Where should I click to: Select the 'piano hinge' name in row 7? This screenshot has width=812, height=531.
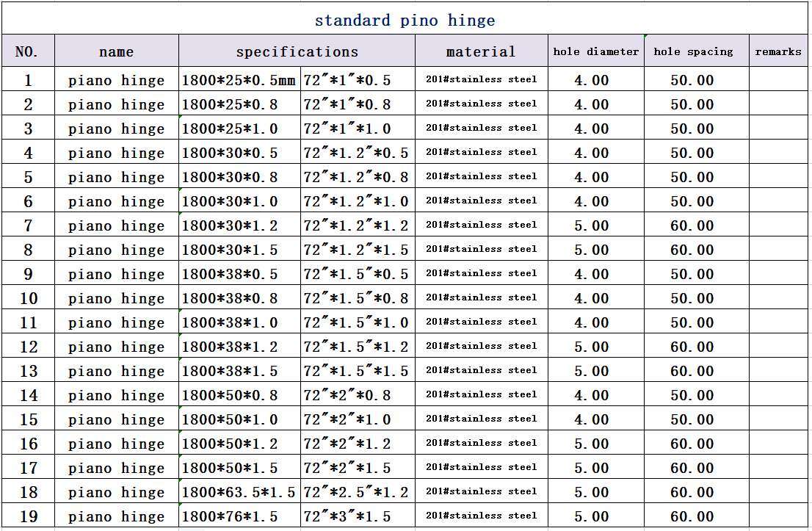[x=116, y=225]
